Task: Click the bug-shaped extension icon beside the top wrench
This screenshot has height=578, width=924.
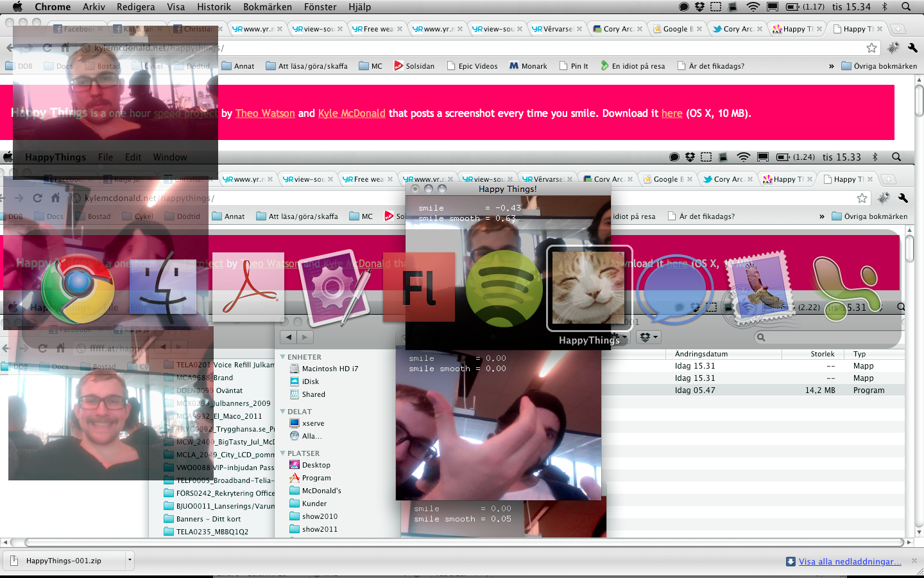Action: coord(893,48)
